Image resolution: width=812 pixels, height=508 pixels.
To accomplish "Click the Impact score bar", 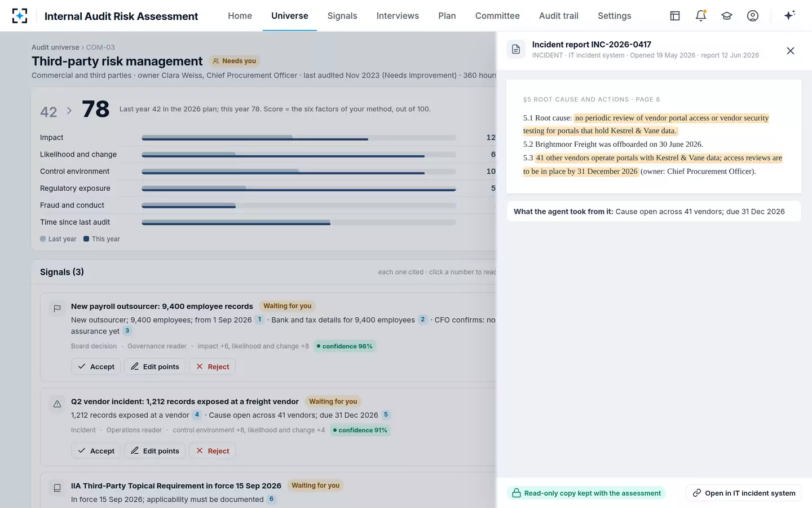I will click(299, 138).
